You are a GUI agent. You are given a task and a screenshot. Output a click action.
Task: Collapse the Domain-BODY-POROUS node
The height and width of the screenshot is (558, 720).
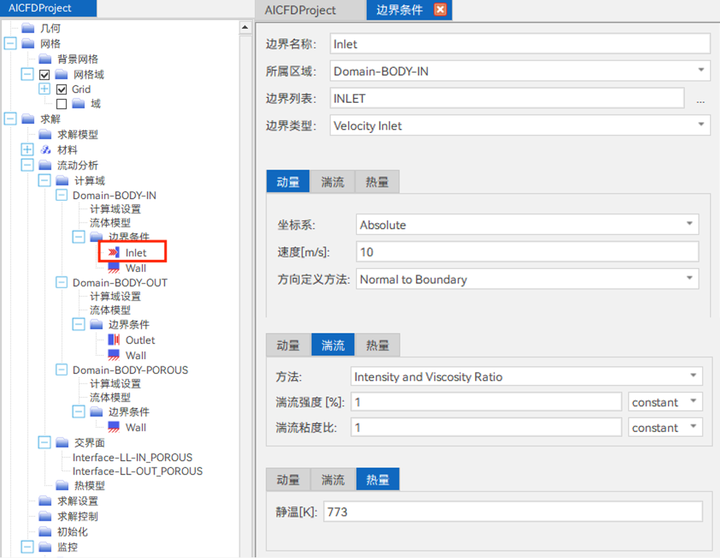(x=62, y=370)
